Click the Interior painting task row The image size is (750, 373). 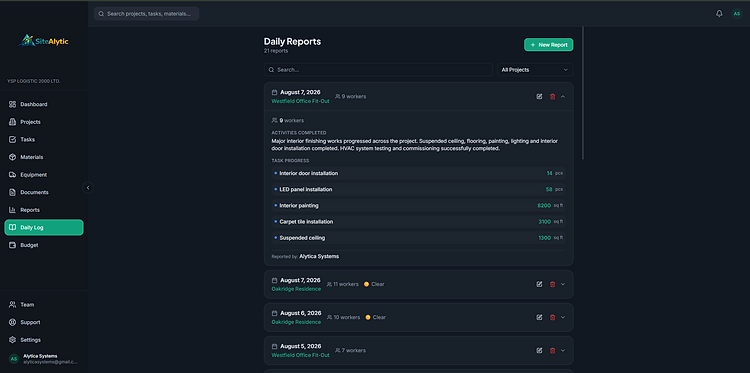pos(419,206)
